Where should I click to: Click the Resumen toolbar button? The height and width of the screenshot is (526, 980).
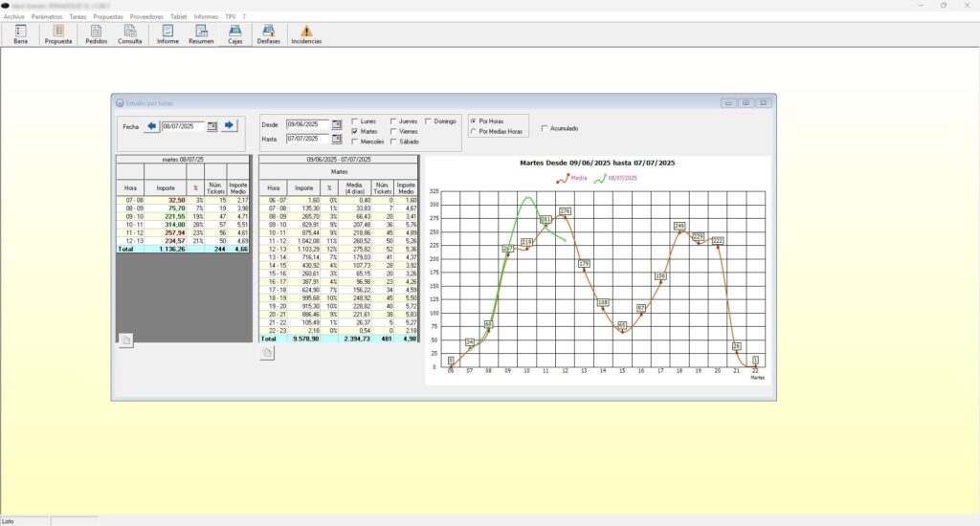point(201,34)
